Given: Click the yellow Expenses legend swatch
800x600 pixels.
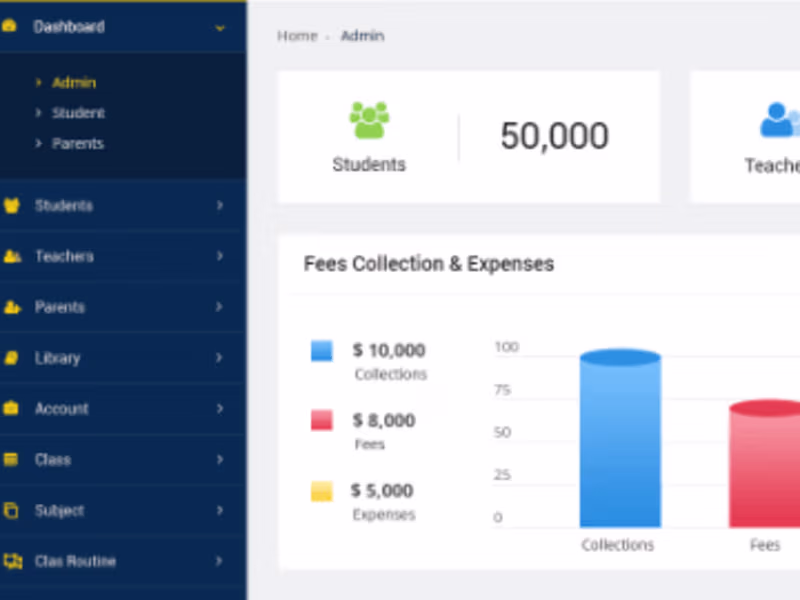Looking at the screenshot, I should click(322, 491).
